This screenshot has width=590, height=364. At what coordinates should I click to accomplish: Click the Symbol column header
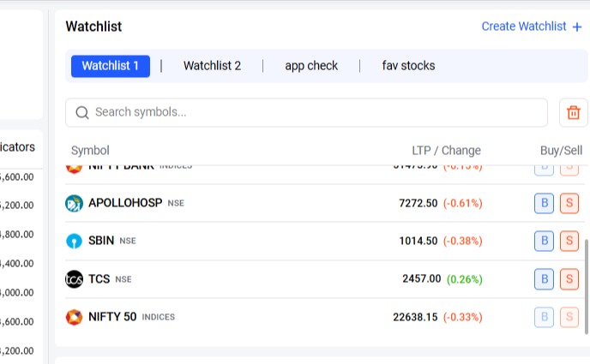[90, 151]
